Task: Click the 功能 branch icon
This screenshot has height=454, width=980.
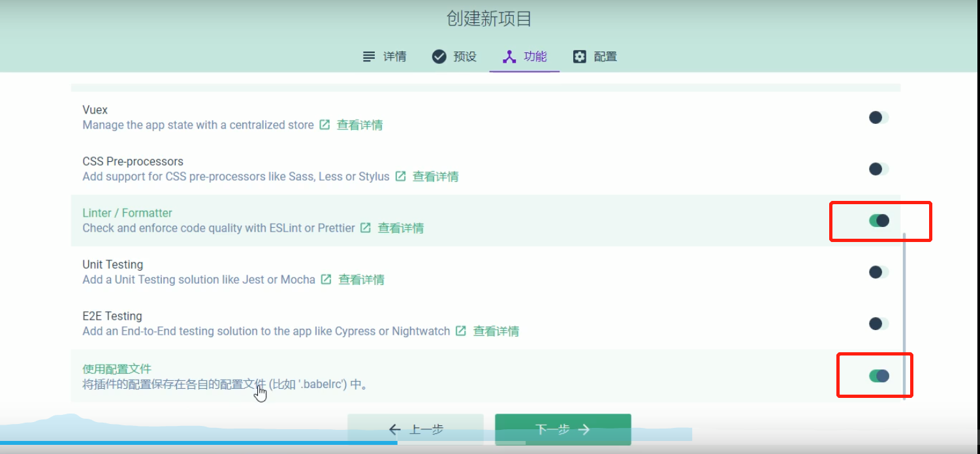Action: [x=509, y=57]
